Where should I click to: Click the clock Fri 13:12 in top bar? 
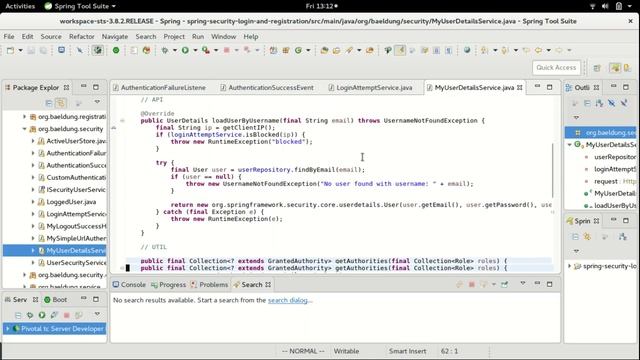[321, 6]
